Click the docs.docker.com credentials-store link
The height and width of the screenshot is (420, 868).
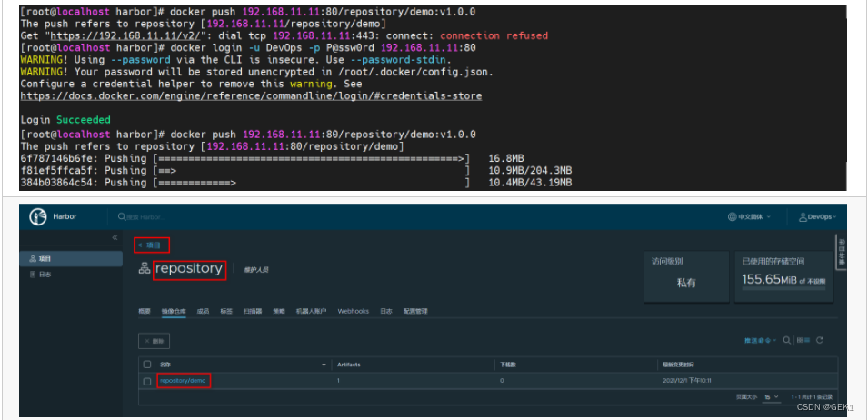pyautogui.click(x=251, y=95)
